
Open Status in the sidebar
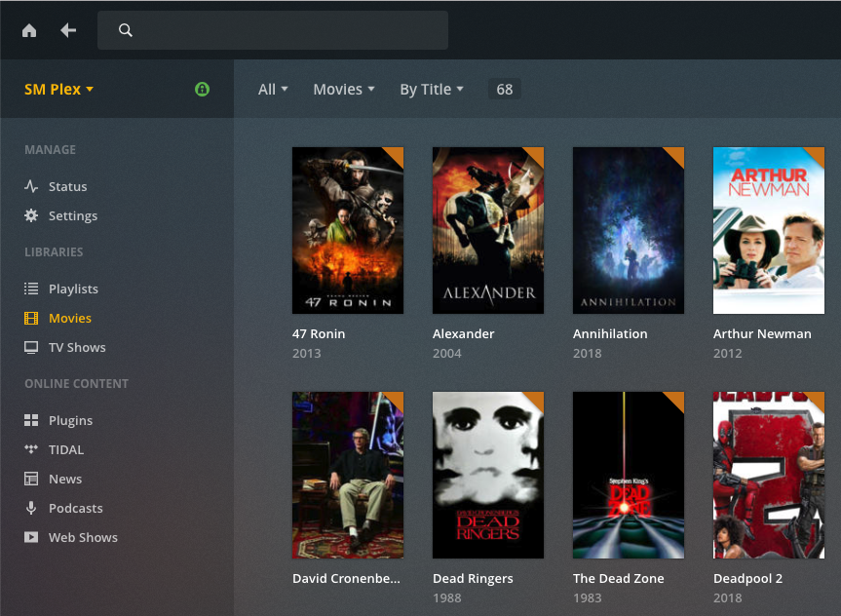pos(67,186)
